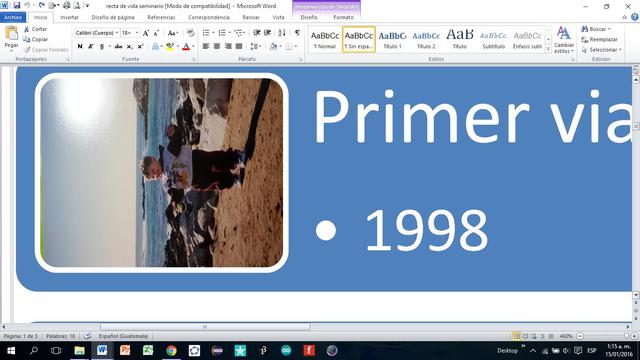Open Buscar find menu
This screenshot has width=640, height=360.
tap(596, 29)
